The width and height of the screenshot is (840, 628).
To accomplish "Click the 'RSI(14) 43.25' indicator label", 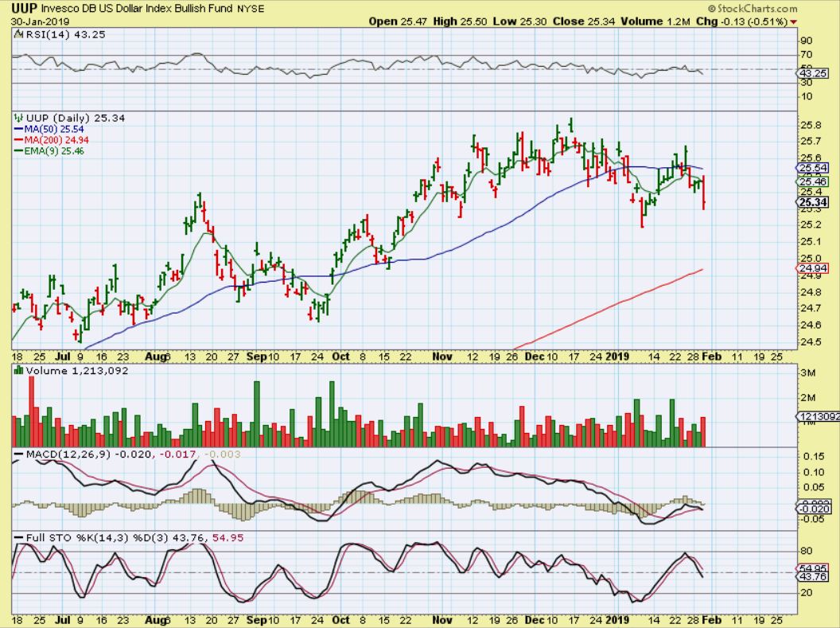I will tap(64, 34).
